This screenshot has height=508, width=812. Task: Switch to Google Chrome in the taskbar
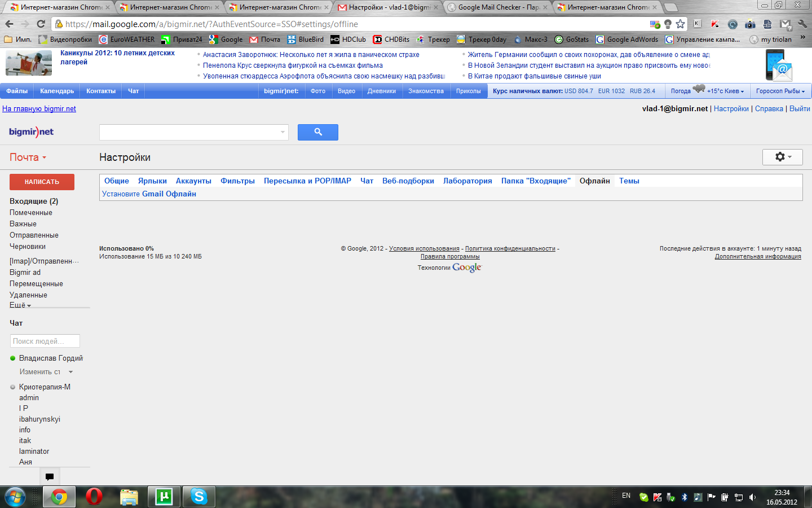[x=59, y=497]
